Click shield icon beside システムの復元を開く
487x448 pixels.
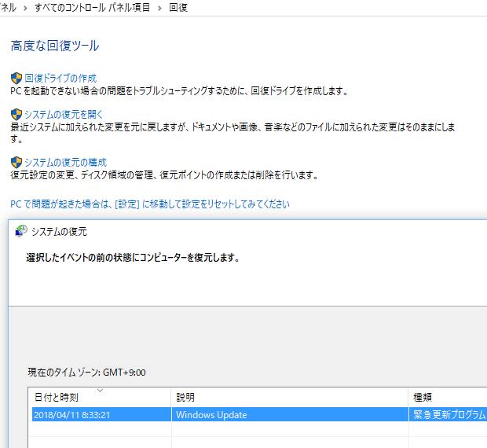pos(16,114)
